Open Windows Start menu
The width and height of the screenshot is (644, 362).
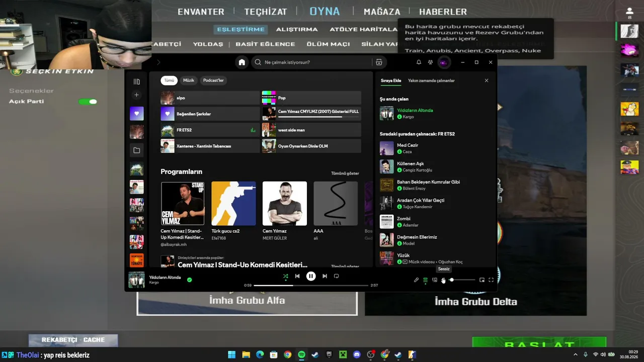click(232, 354)
